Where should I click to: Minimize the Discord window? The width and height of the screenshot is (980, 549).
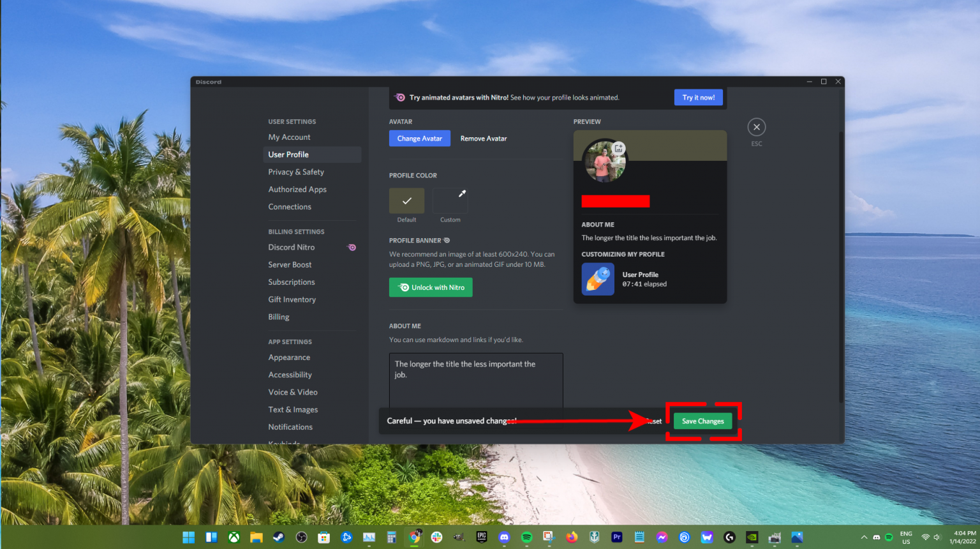(809, 82)
